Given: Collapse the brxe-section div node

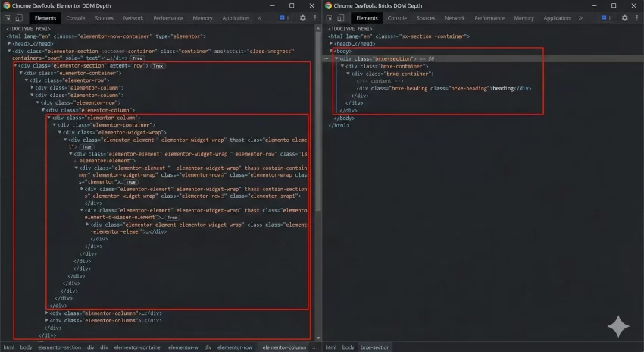Looking at the screenshot, I should [337, 59].
